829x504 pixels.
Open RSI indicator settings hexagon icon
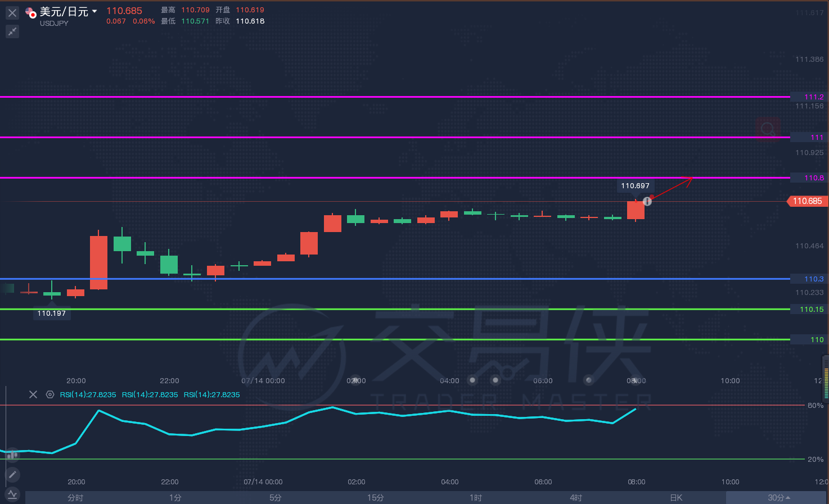pos(50,394)
